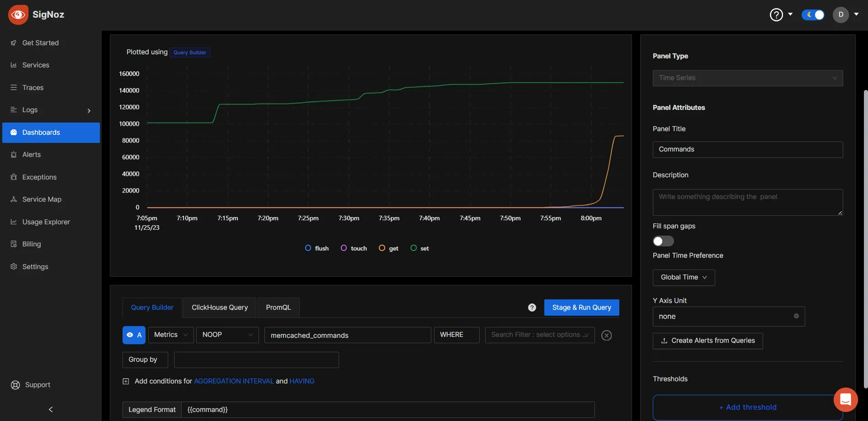
Task: Click the Query Builder tag label
Action: coord(190,52)
